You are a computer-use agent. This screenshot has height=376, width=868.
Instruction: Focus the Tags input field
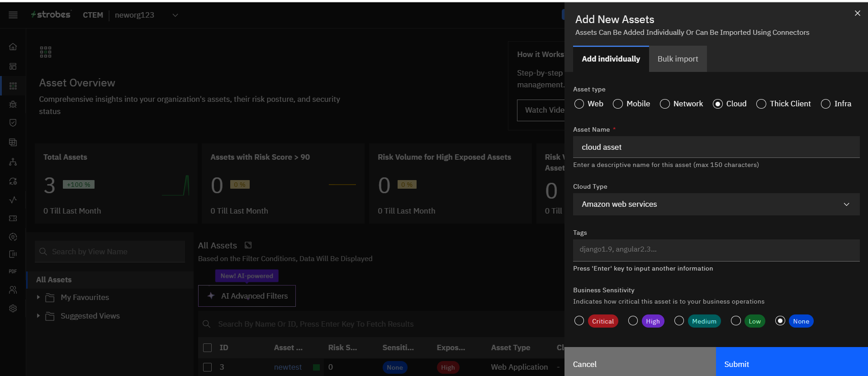click(x=716, y=250)
